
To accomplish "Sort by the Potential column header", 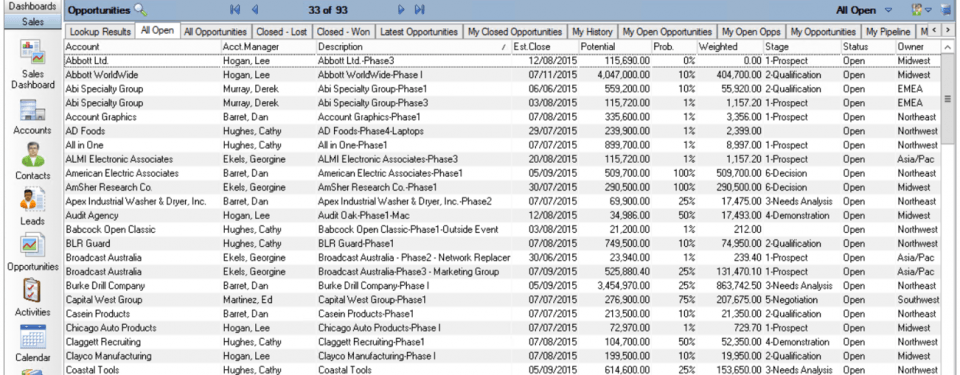I will [x=615, y=47].
